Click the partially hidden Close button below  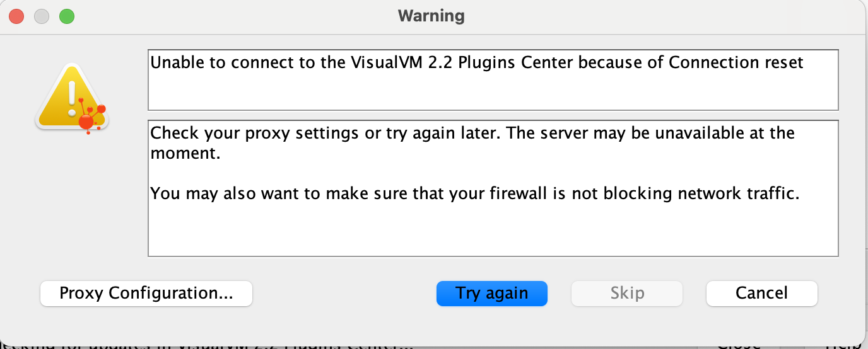[739, 345]
